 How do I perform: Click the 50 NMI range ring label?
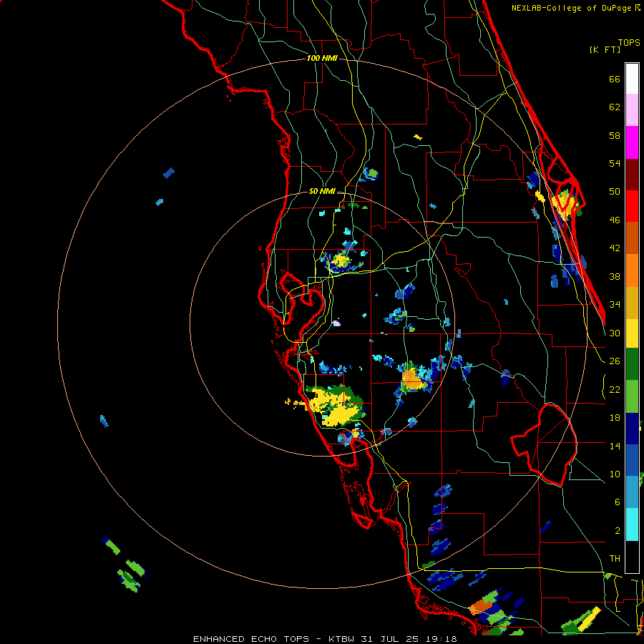click(x=322, y=191)
